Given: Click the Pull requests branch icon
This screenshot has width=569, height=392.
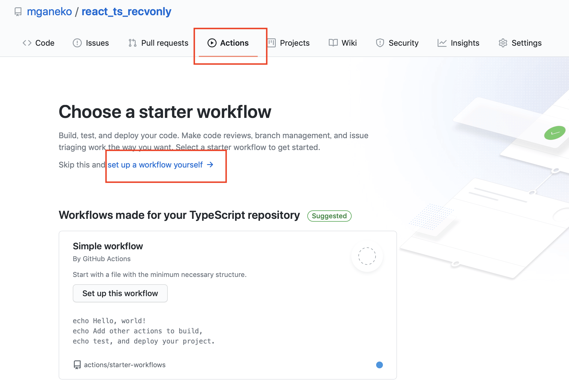Looking at the screenshot, I should coord(133,43).
